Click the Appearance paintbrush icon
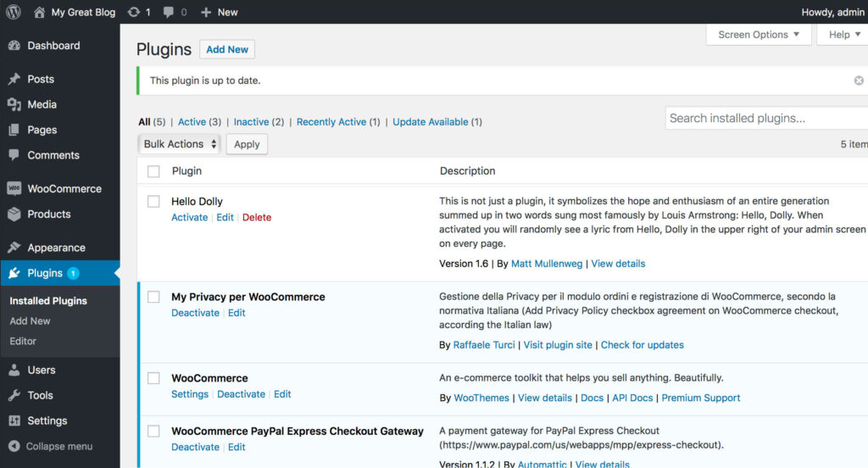 pyautogui.click(x=14, y=248)
